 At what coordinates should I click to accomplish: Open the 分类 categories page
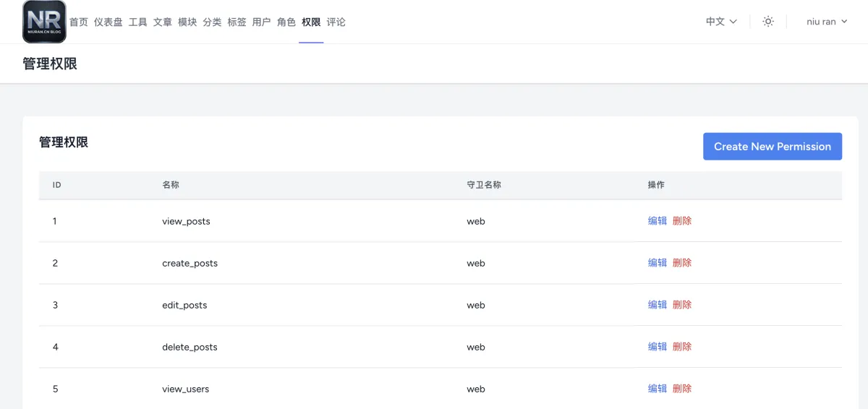pyautogui.click(x=212, y=22)
